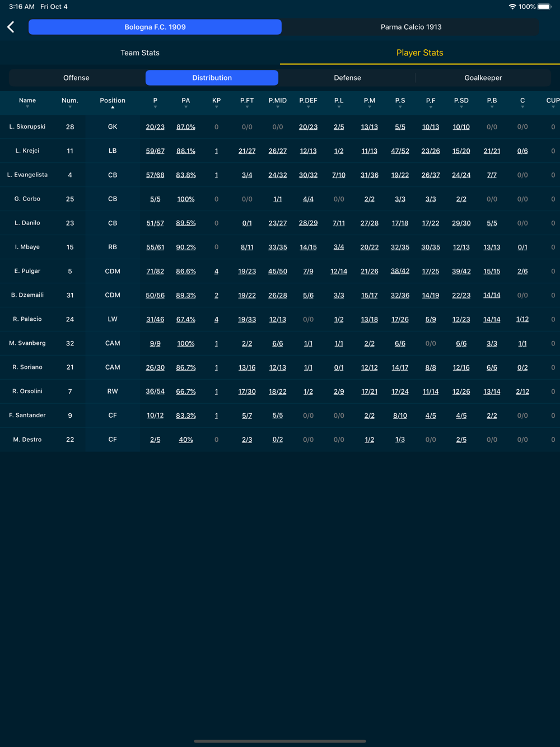Show Distribution stats
Screen dimensions: 560x747
click(212, 78)
